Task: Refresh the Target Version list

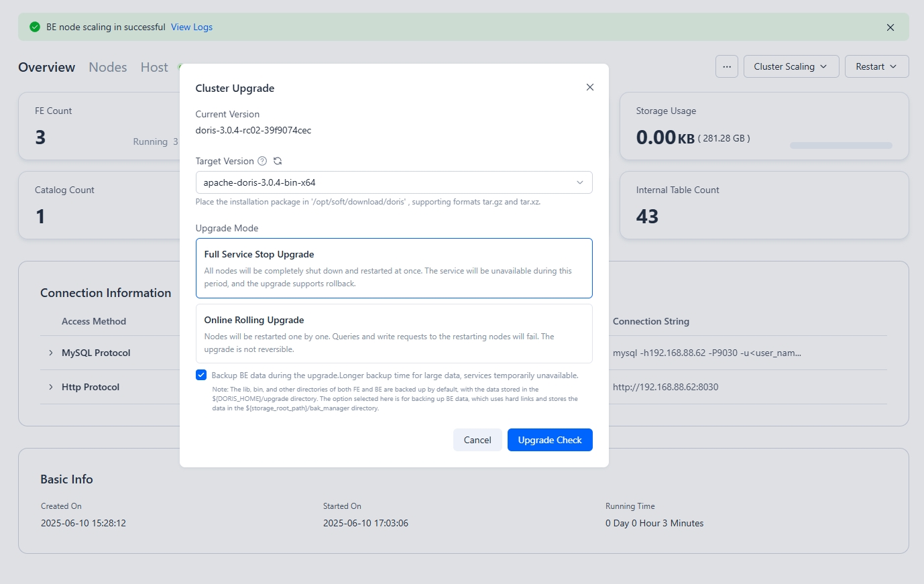Action: [x=278, y=161]
